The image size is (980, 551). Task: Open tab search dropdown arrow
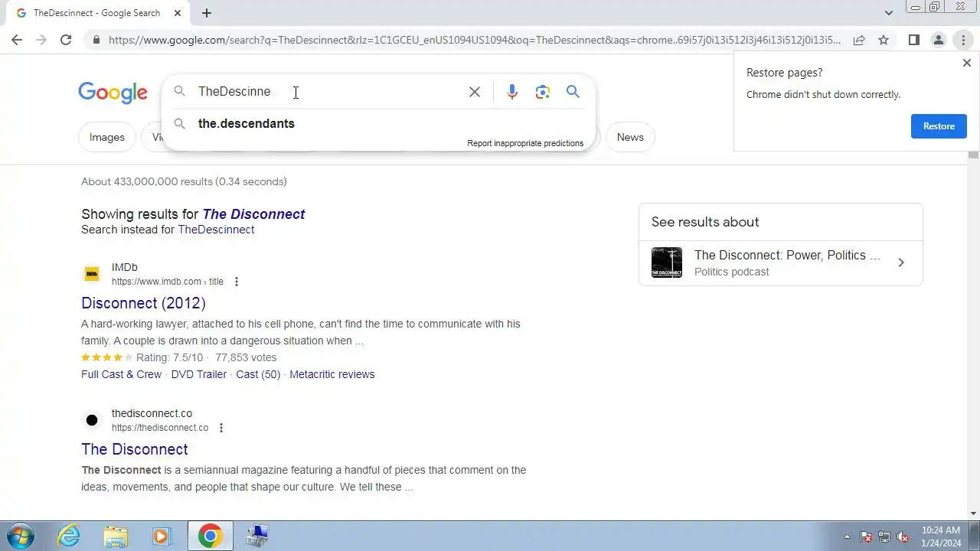pos(889,12)
